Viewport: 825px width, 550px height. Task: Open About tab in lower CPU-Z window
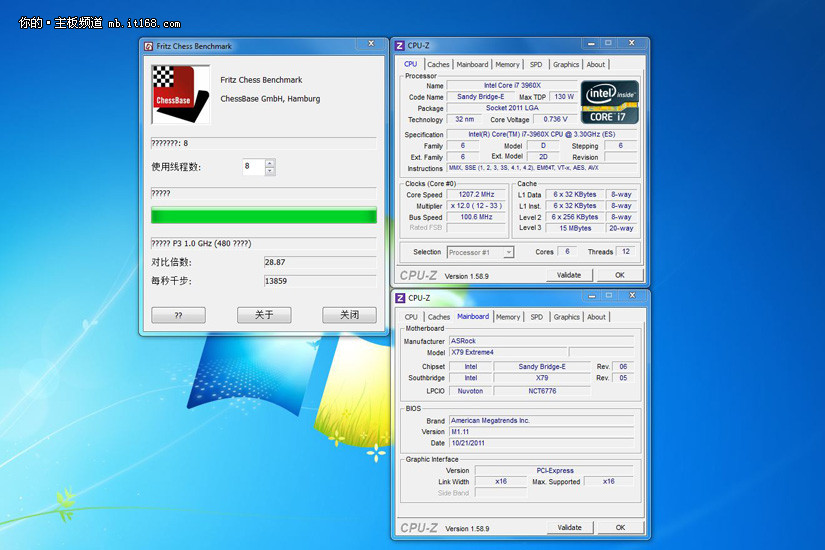596,317
